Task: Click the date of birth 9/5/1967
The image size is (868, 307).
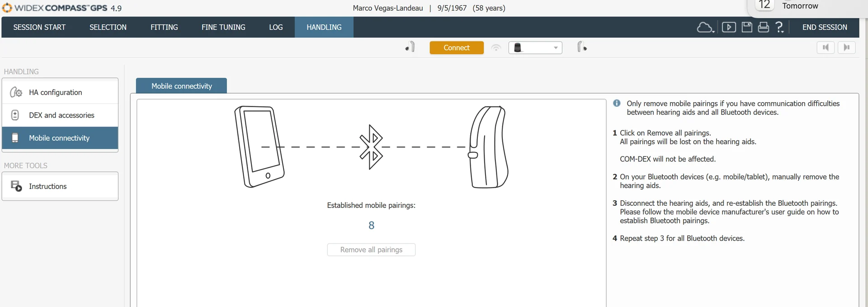Action: pos(452,8)
